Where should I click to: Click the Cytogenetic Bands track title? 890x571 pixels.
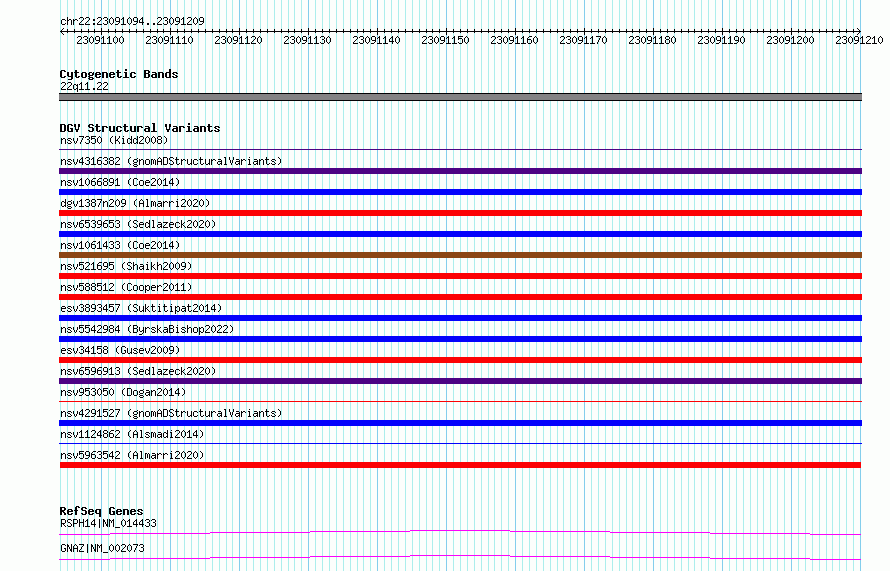[x=119, y=74]
